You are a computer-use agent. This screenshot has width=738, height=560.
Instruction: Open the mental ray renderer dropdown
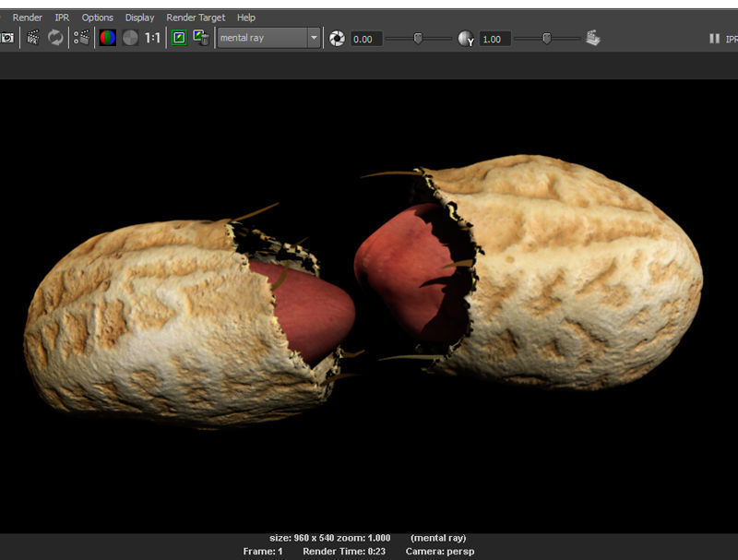click(x=268, y=38)
